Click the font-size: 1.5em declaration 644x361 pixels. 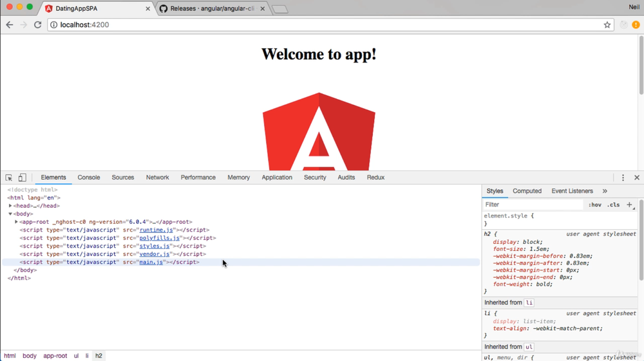(x=521, y=249)
